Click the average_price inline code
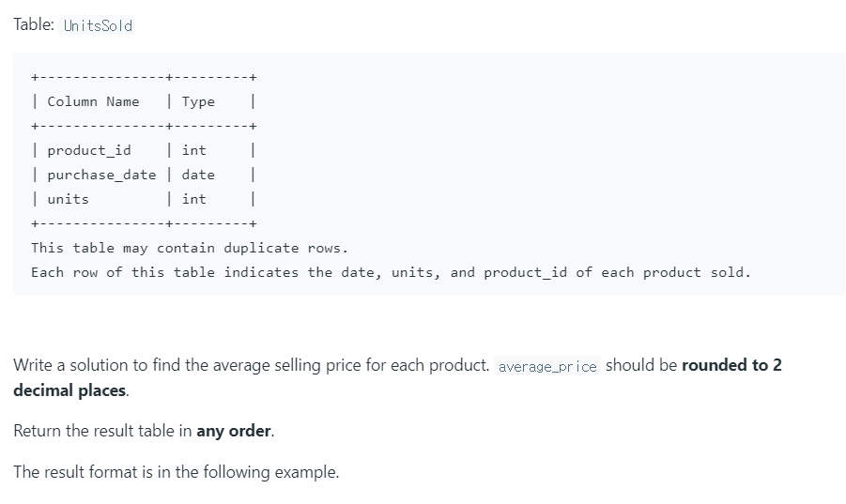 click(547, 366)
